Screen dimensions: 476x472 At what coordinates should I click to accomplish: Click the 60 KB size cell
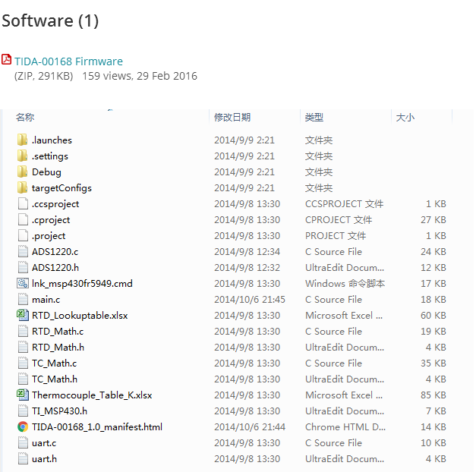433,316
